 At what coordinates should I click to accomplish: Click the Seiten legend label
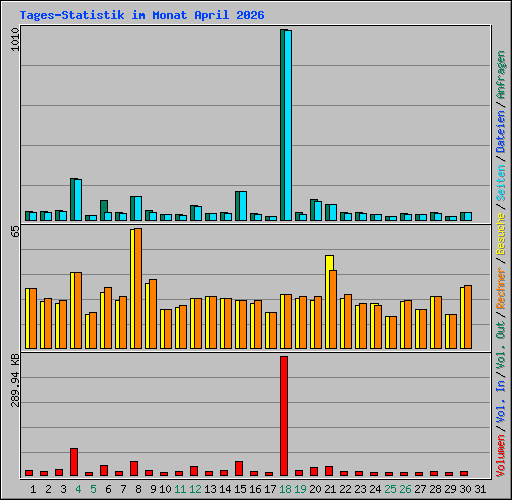(x=501, y=183)
